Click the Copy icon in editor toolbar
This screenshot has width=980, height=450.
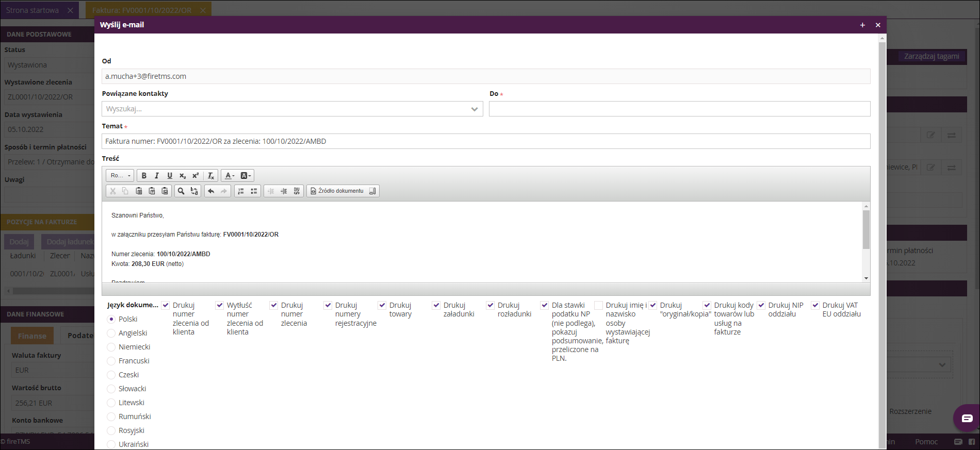[x=125, y=191]
